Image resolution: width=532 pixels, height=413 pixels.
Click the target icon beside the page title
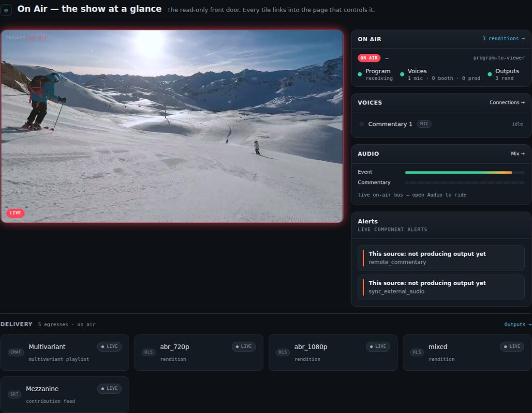[x=6, y=10]
